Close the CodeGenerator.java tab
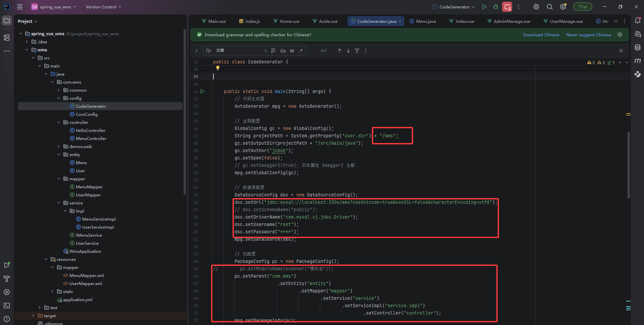Image resolution: width=644 pixels, height=325 pixels. 400,21
